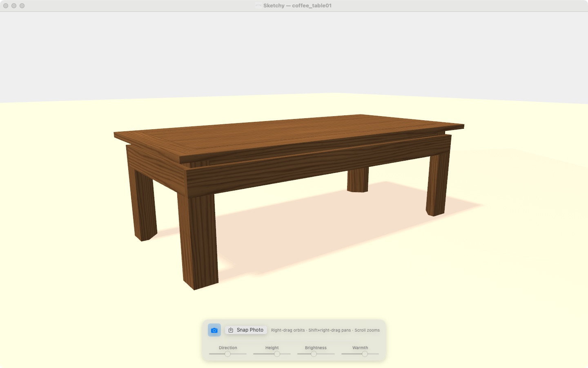Adjust the Direction slider handle
Image resolution: width=588 pixels, height=368 pixels.
click(x=227, y=354)
